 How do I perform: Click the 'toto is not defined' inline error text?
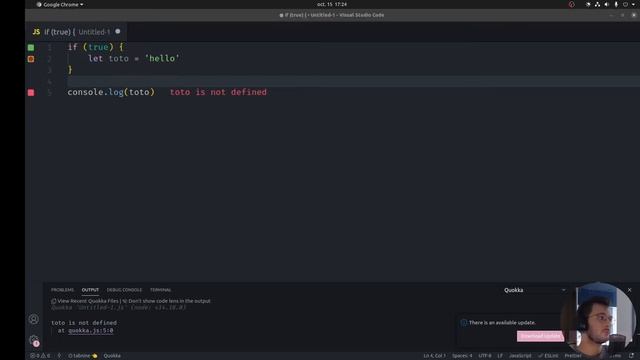point(218,92)
